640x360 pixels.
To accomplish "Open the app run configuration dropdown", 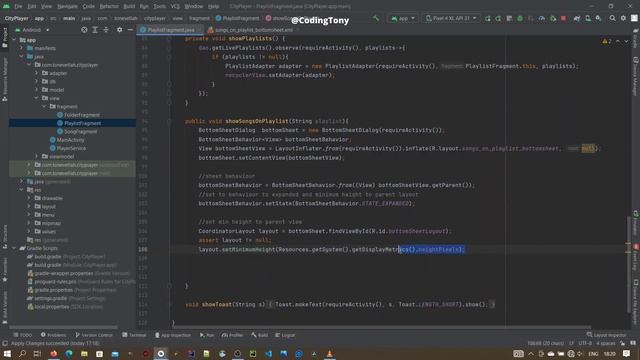I will pyautogui.click(x=403, y=18).
